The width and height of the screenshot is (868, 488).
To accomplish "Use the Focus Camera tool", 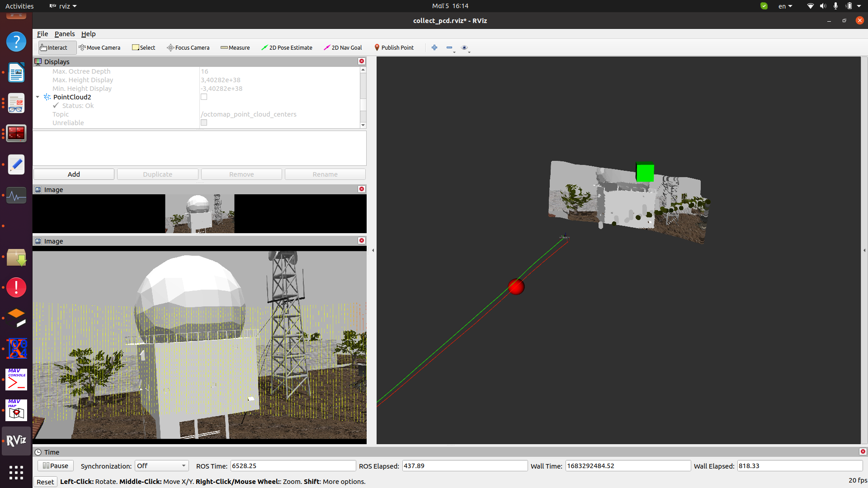I will click(188, 47).
